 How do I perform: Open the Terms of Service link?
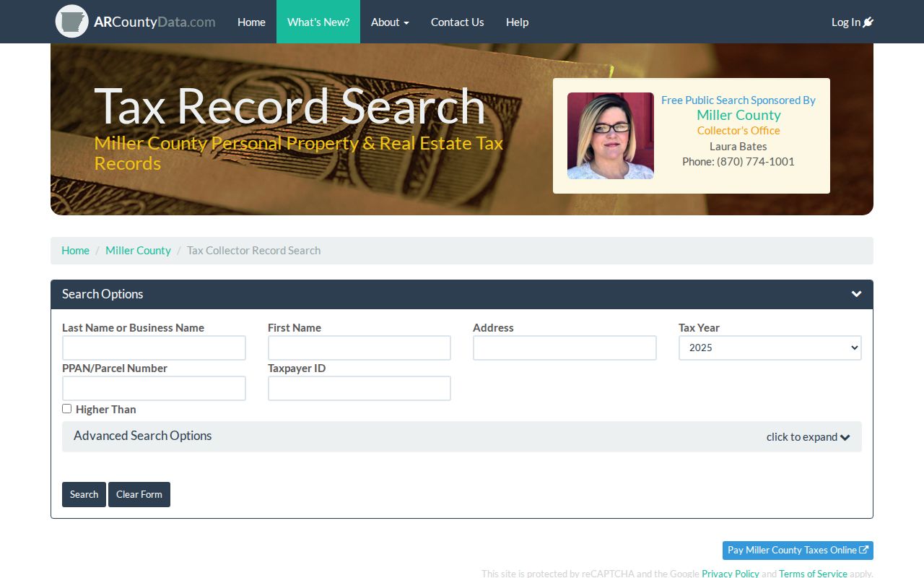pos(813,573)
